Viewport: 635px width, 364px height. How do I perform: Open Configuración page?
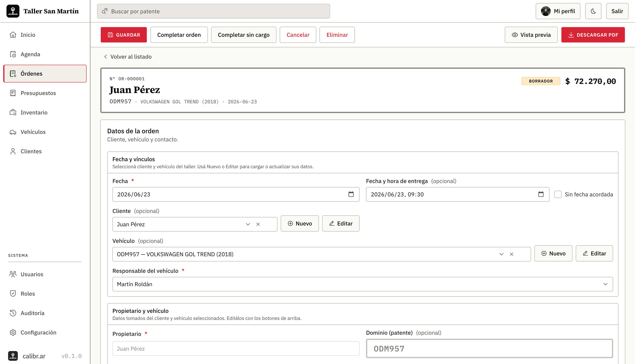click(45, 332)
